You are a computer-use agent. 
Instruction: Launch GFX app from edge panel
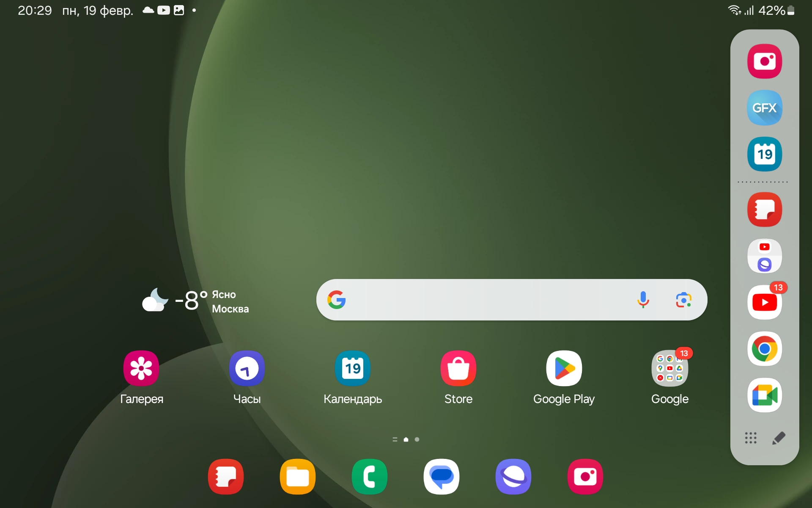tap(764, 108)
